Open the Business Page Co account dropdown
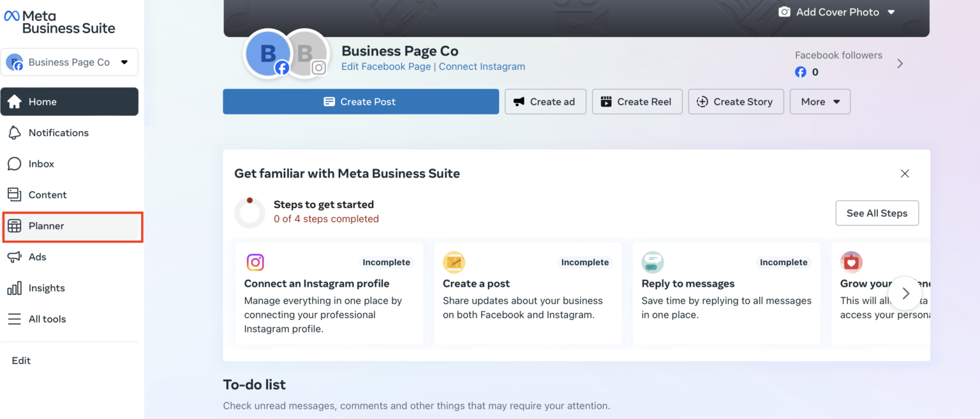980x419 pixels. pos(70,62)
